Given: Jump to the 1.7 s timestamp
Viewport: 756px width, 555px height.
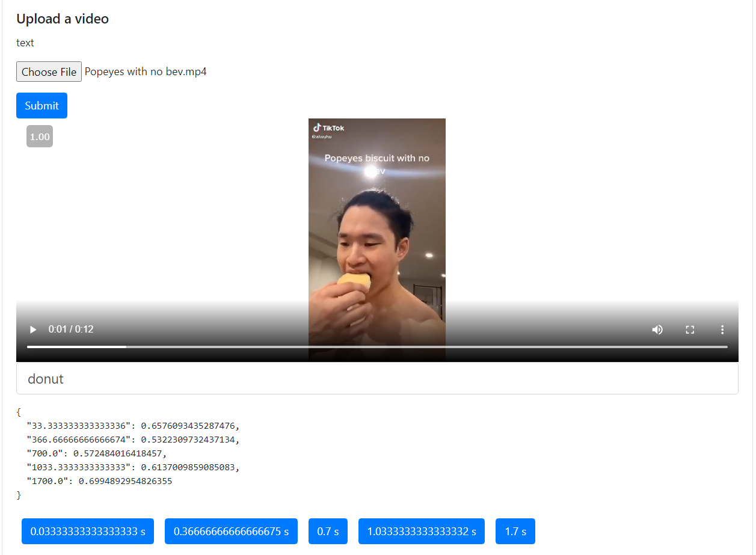Looking at the screenshot, I should (x=515, y=532).
